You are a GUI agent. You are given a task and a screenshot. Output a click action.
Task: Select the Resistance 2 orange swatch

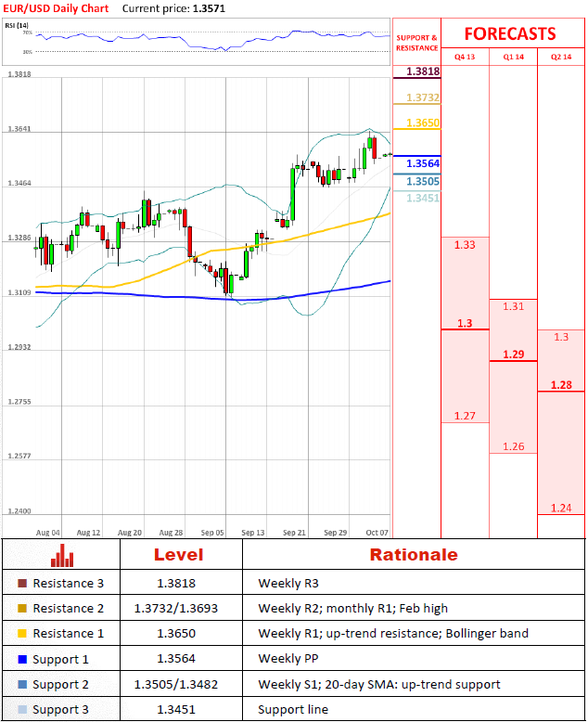[x=22, y=608]
